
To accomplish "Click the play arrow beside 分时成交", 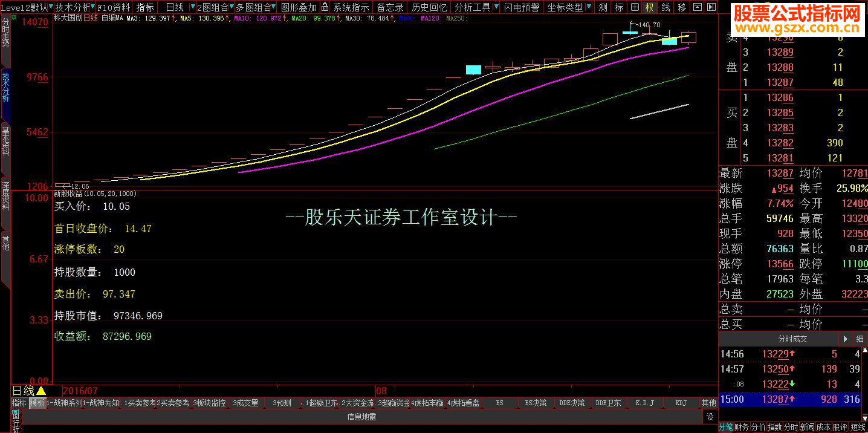I will (x=845, y=339).
